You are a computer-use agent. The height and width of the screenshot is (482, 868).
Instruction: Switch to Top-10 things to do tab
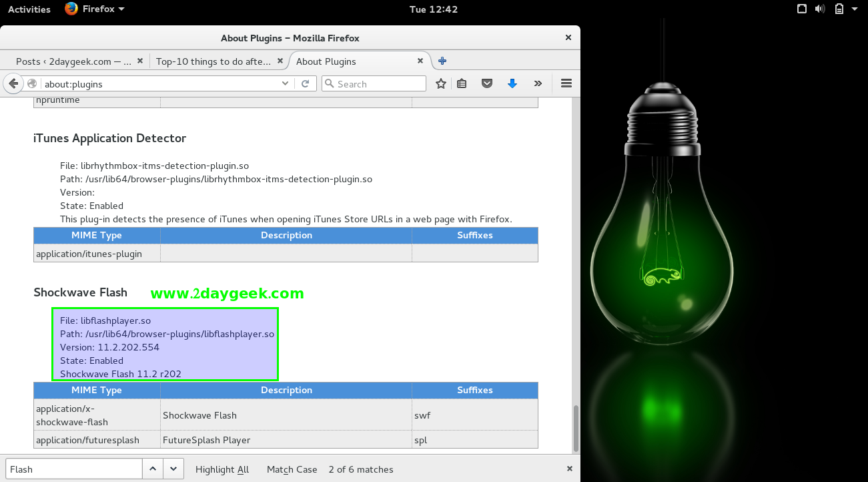[220, 61]
